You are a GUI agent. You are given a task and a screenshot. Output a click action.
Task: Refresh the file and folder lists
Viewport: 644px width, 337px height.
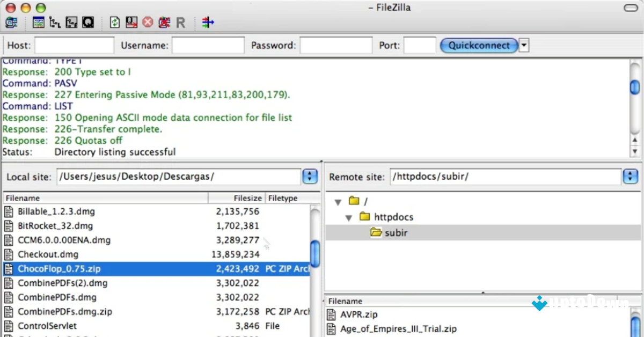[x=115, y=23]
